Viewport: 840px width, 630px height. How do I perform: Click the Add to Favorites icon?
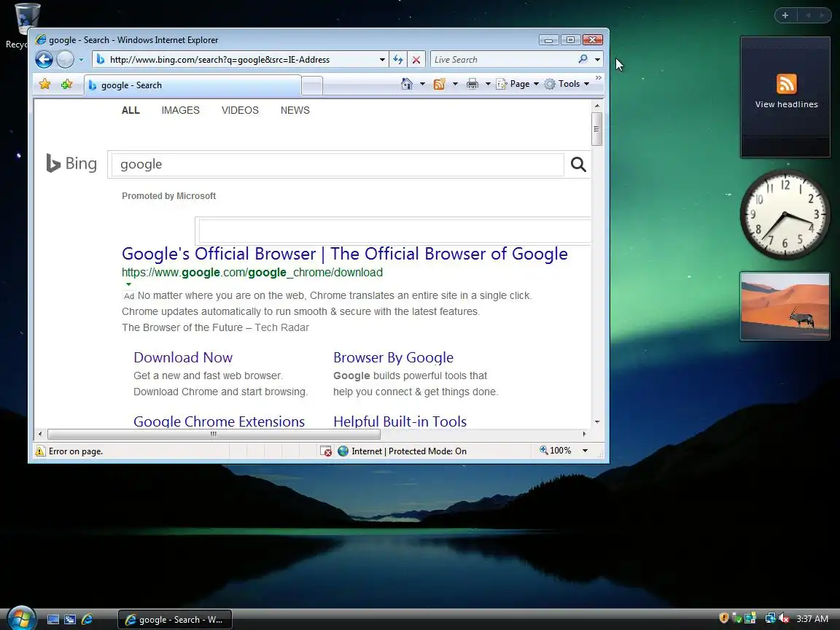[66, 84]
